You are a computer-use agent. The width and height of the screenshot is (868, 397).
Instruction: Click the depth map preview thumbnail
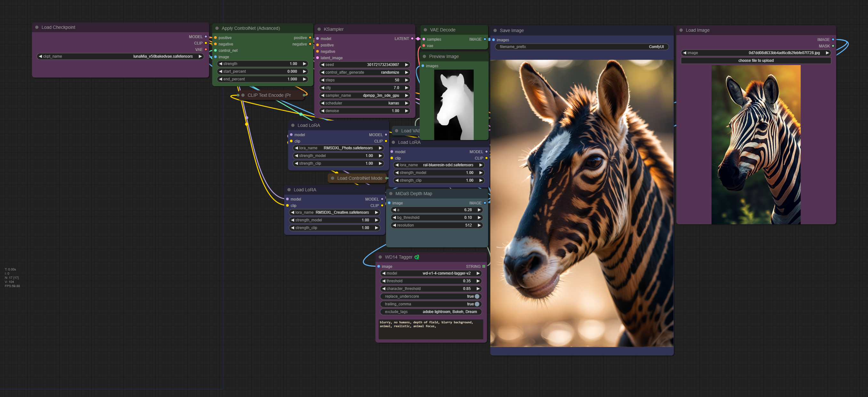454,104
